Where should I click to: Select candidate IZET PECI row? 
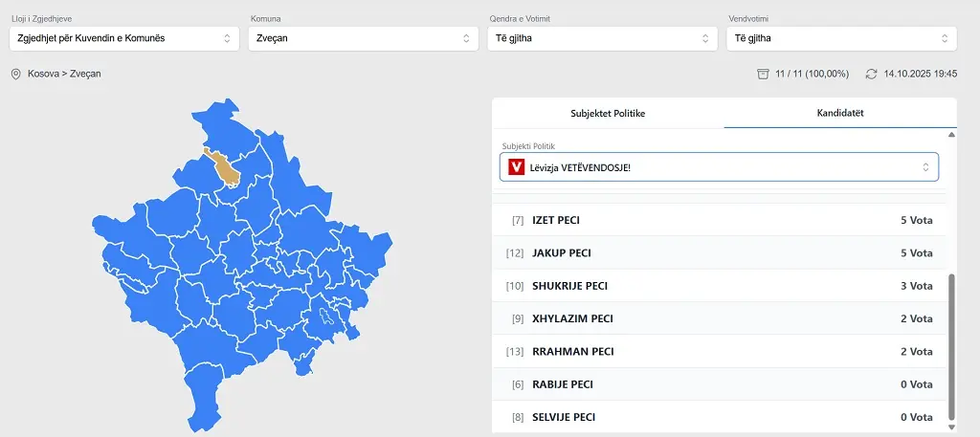coord(719,221)
